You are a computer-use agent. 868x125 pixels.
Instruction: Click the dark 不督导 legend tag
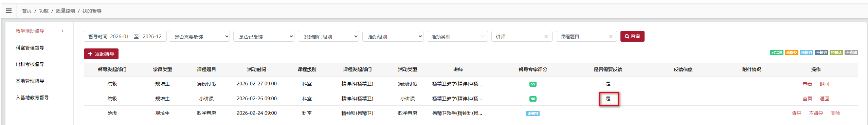pyautogui.click(x=821, y=53)
